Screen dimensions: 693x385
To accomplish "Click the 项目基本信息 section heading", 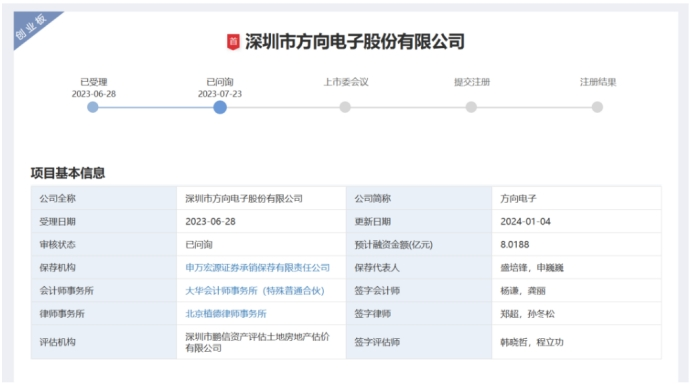I will pos(68,173).
